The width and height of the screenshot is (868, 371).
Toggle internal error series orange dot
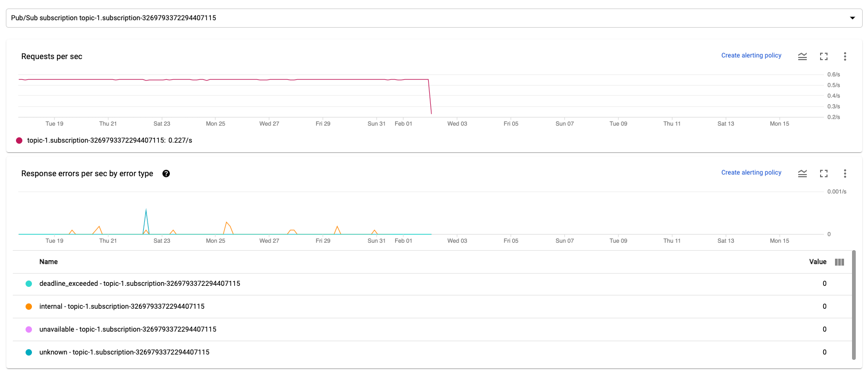29,307
